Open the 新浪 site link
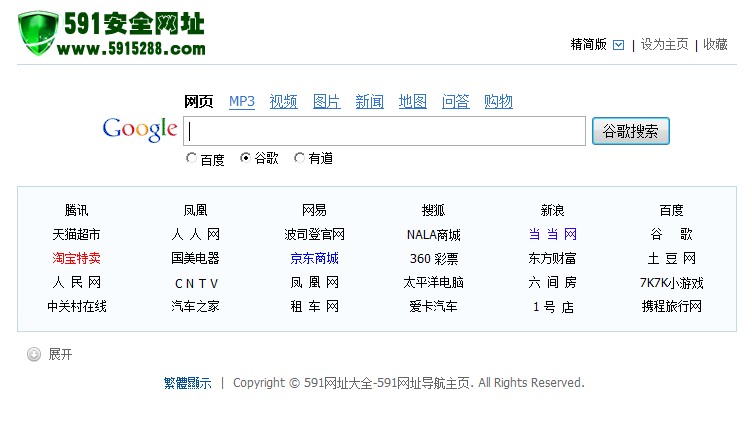 [552, 210]
